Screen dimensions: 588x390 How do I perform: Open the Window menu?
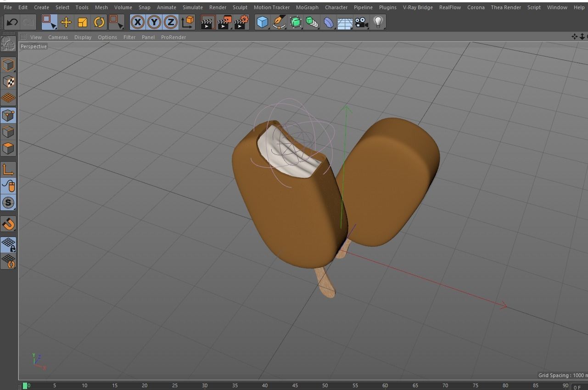click(557, 7)
